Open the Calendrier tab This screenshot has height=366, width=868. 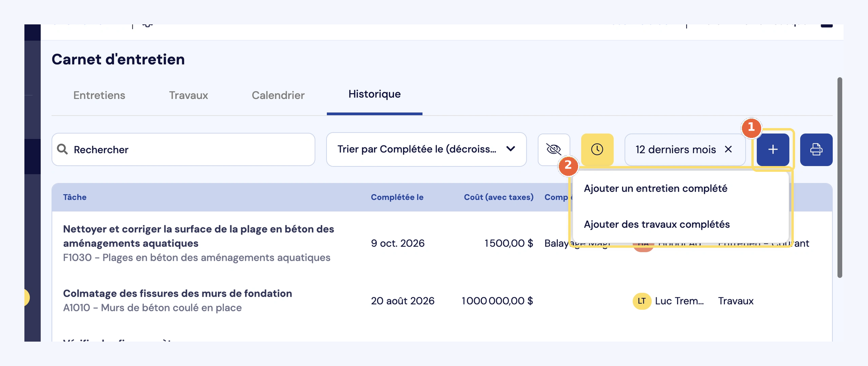coord(278,95)
